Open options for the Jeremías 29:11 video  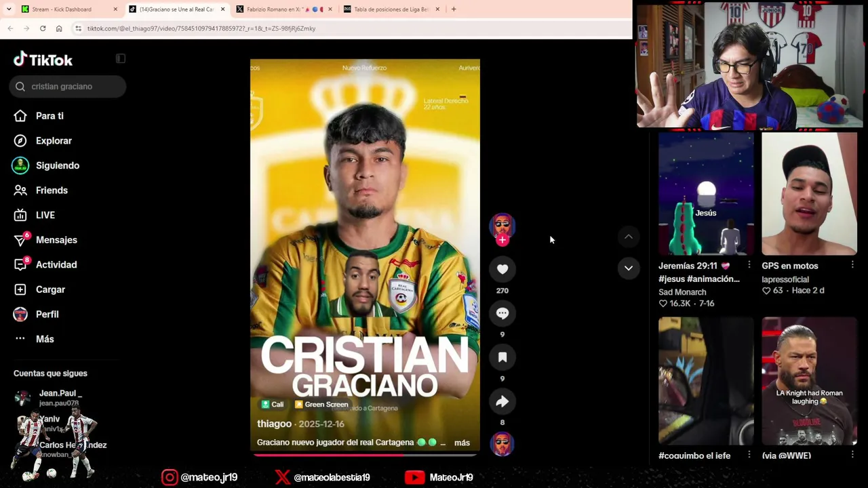[749, 265]
